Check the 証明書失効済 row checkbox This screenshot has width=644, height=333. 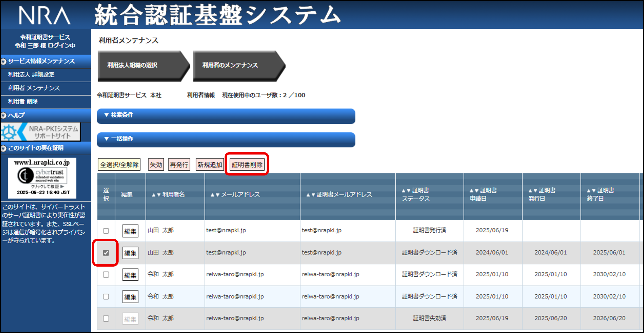click(x=106, y=319)
